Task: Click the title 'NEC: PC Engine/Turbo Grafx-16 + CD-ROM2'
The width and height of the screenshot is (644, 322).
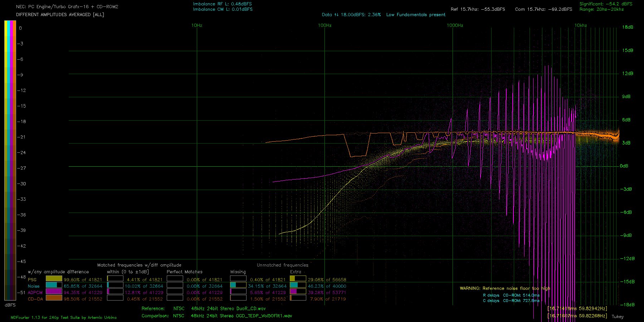Action: tap(67, 7)
